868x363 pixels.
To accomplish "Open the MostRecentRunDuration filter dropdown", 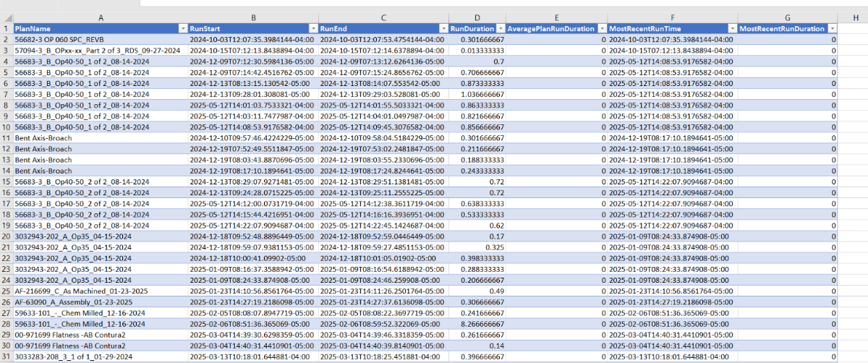I will point(833,28).
